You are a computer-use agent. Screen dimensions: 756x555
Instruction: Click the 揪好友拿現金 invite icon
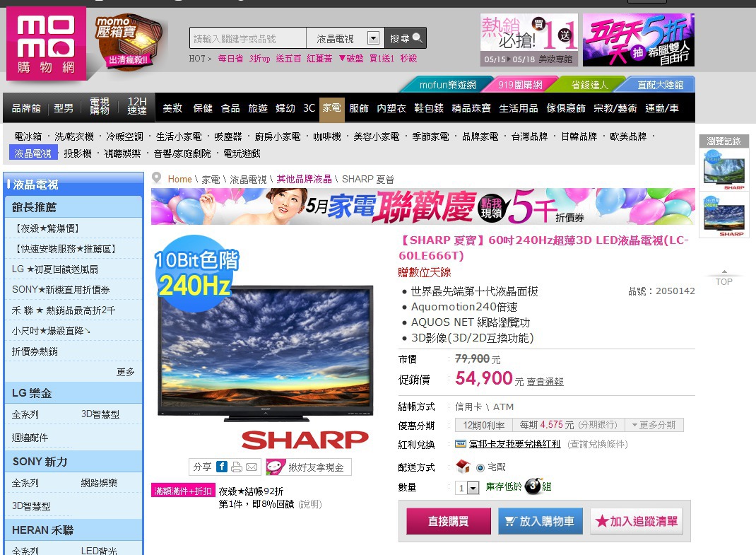pos(276,467)
